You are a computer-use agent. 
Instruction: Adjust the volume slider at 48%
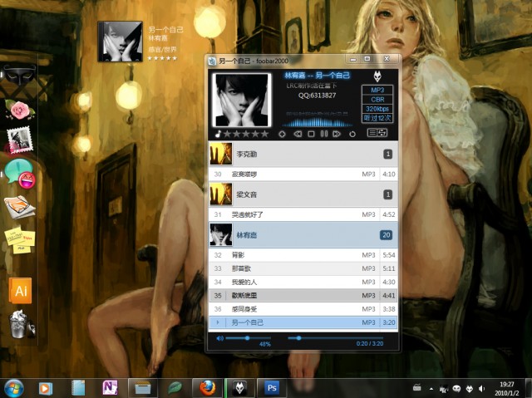tap(248, 338)
